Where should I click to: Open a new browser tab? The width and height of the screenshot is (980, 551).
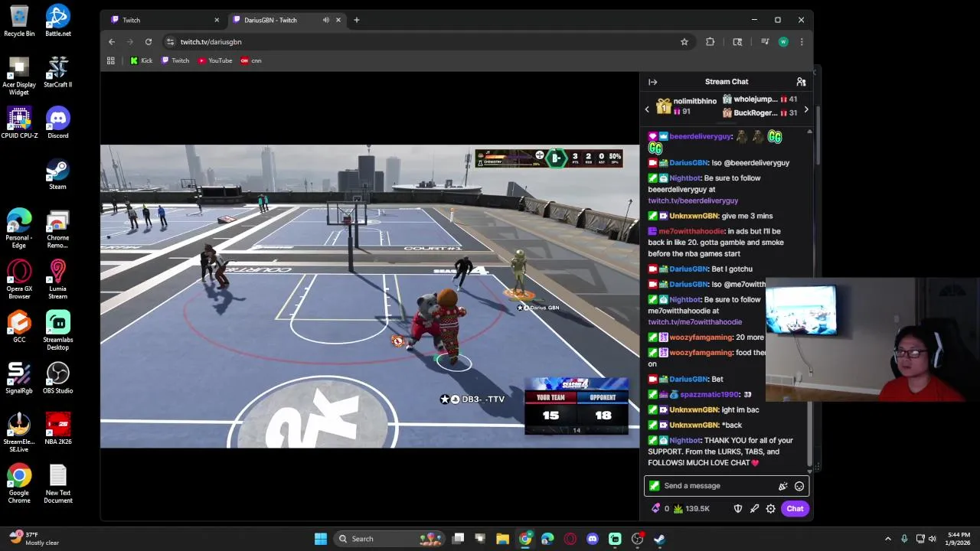pyautogui.click(x=357, y=20)
